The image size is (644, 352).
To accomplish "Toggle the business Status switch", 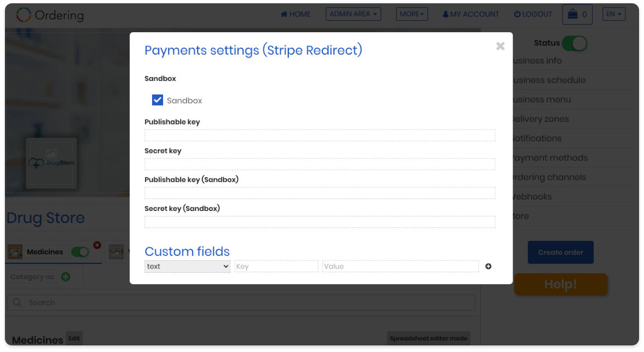I will pos(574,43).
